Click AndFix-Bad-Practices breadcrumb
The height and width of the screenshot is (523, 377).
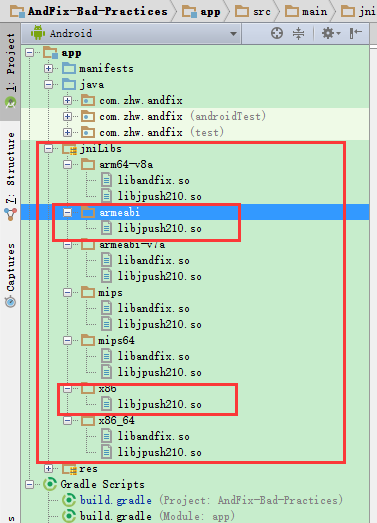tap(89, 11)
